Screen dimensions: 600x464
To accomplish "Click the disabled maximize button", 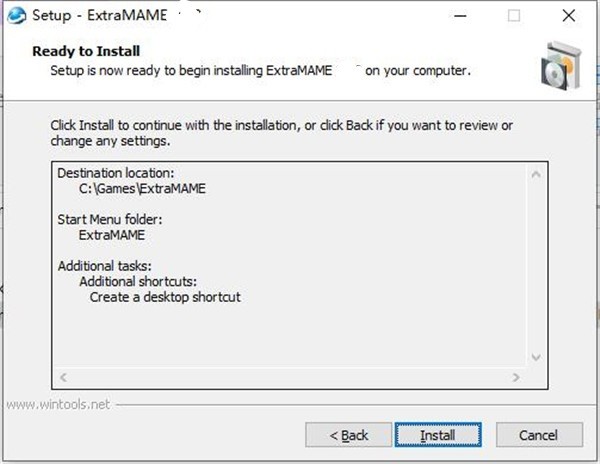I will (514, 16).
